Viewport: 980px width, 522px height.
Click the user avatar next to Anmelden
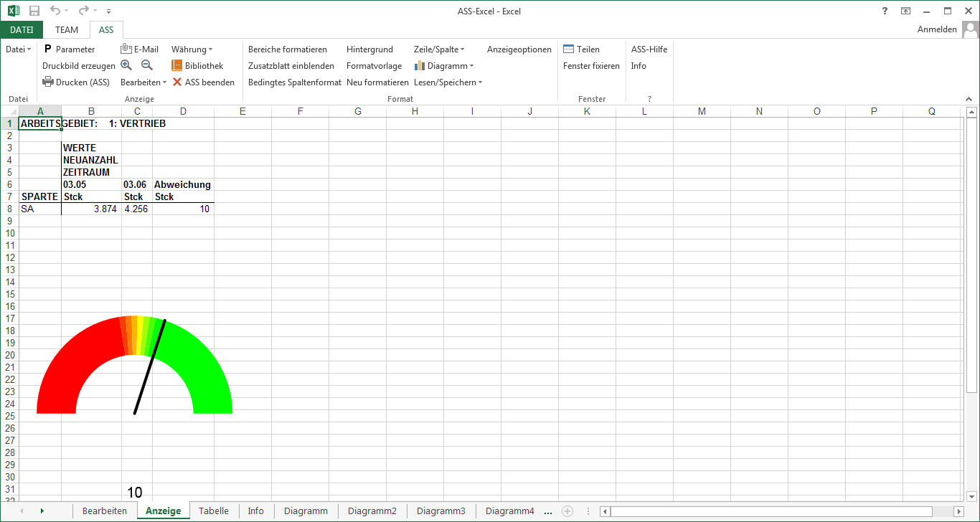pos(971,29)
